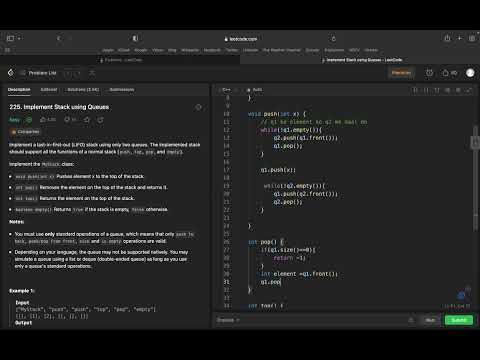The height and width of the screenshot is (360, 480).
Task: Click the problem title '225. Implement Stack using Queues'
Action: point(59,107)
